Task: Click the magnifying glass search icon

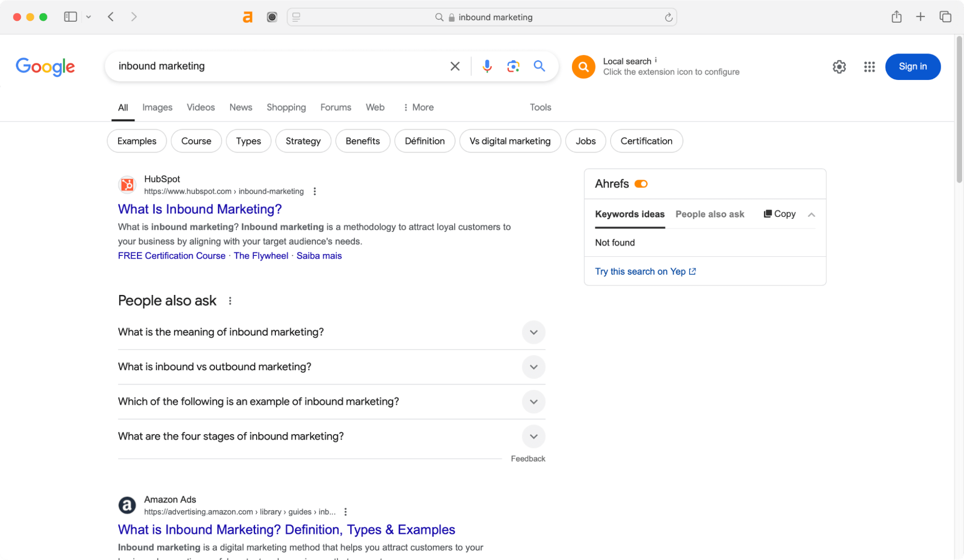Action: tap(539, 66)
